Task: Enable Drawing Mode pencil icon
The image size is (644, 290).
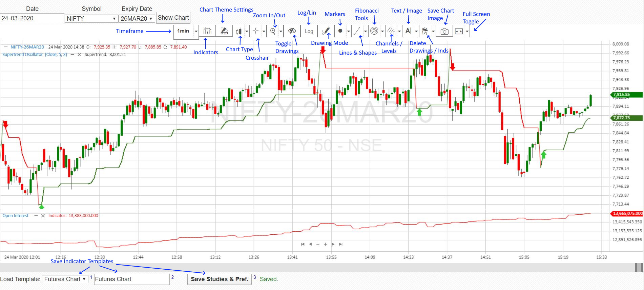Action: point(326,31)
